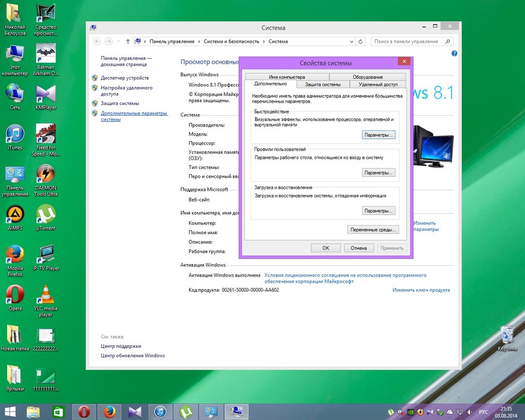Click Отмена button in dialog

pos(358,248)
